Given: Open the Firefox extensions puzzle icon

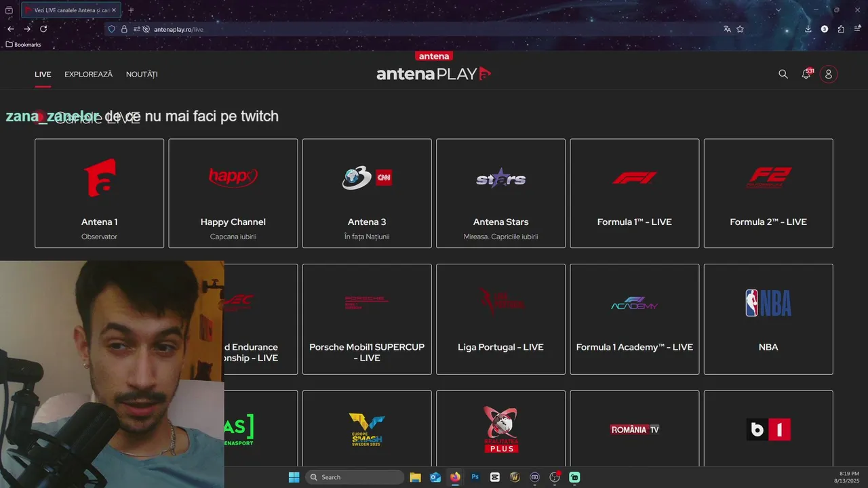Looking at the screenshot, I should click(x=841, y=29).
